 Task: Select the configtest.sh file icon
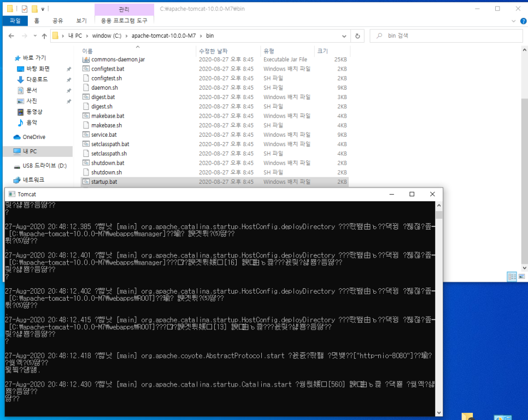(86, 78)
